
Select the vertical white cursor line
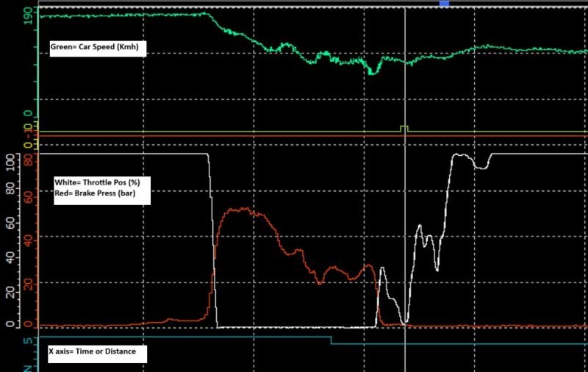[x=405, y=221]
